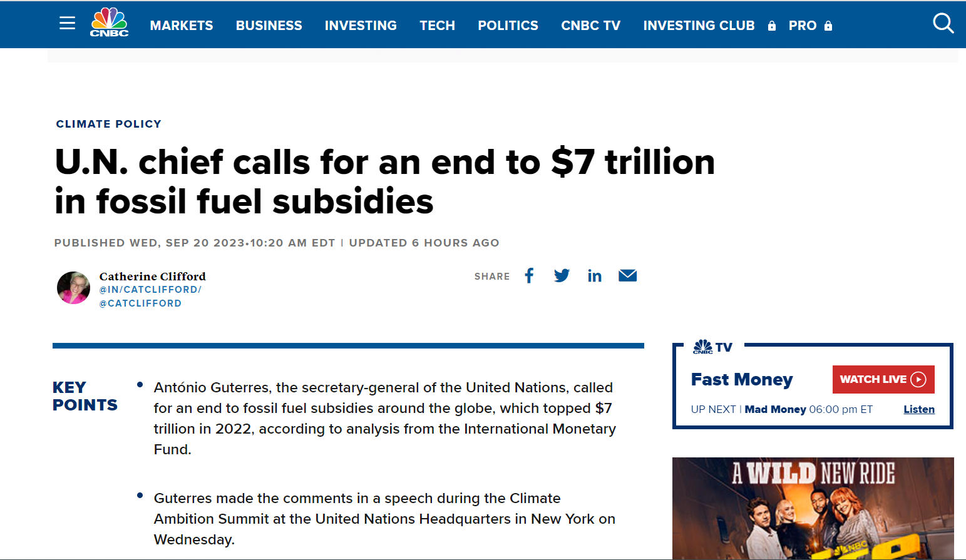
Task: Share article via email envelope icon
Action: (x=628, y=276)
